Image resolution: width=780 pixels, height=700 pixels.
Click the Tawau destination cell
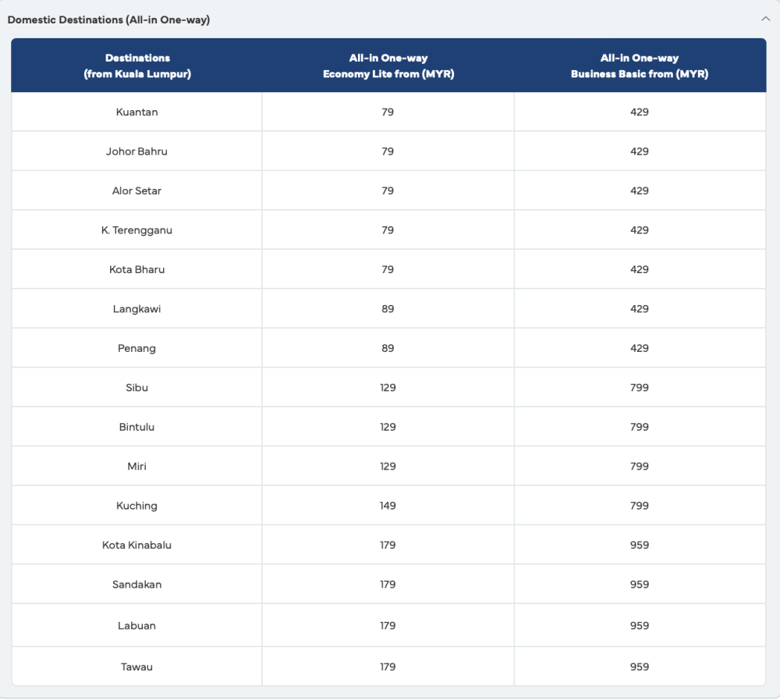pos(137,667)
